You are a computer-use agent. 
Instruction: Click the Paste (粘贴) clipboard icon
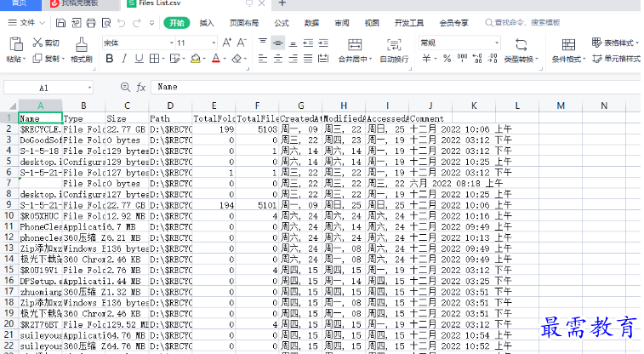(x=16, y=44)
